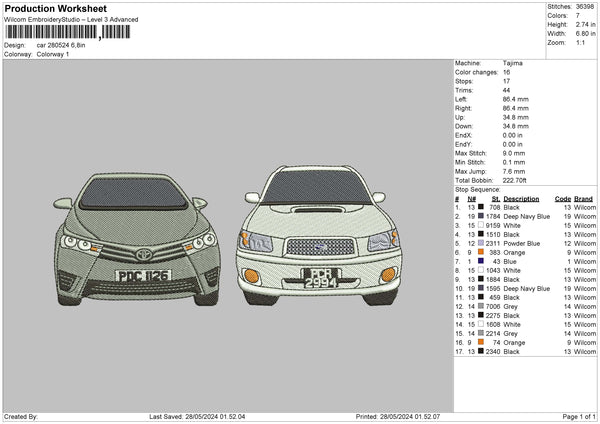The height and width of the screenshot is (424, 600).
Task: Click the Brand column header
Action: click(583, 199)
